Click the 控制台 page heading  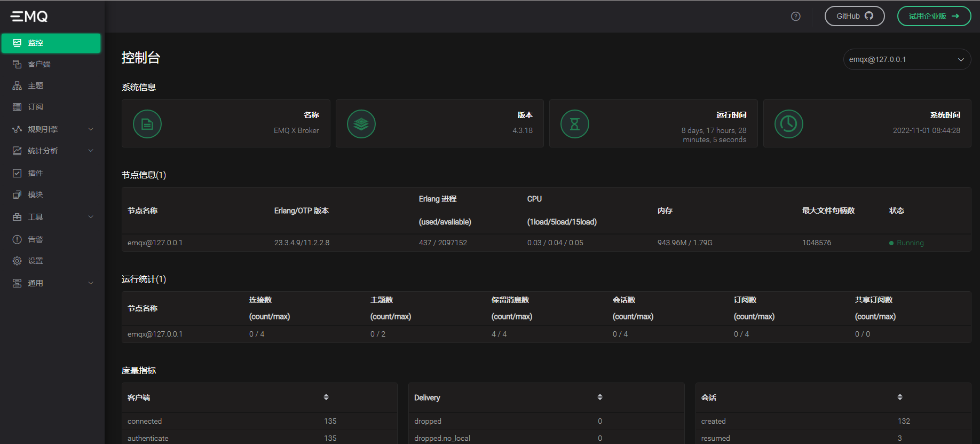click(x=141, y=58)
